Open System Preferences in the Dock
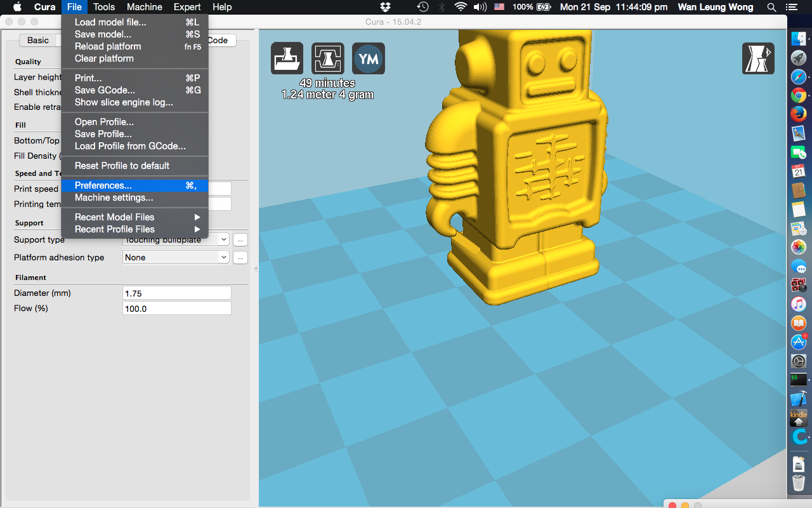 click(798, 361)
